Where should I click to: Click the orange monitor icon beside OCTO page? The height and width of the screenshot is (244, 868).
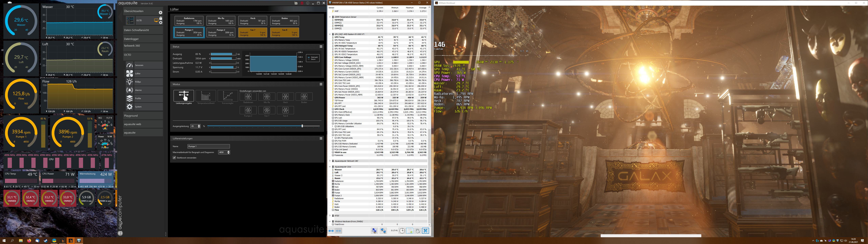click(x=156, y=21)
